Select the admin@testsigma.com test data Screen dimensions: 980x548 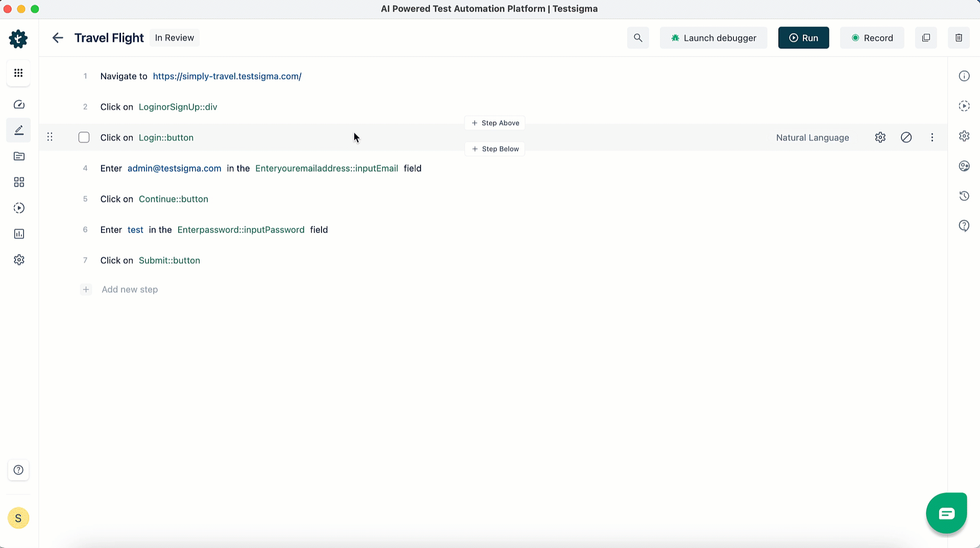coord(174,168)
